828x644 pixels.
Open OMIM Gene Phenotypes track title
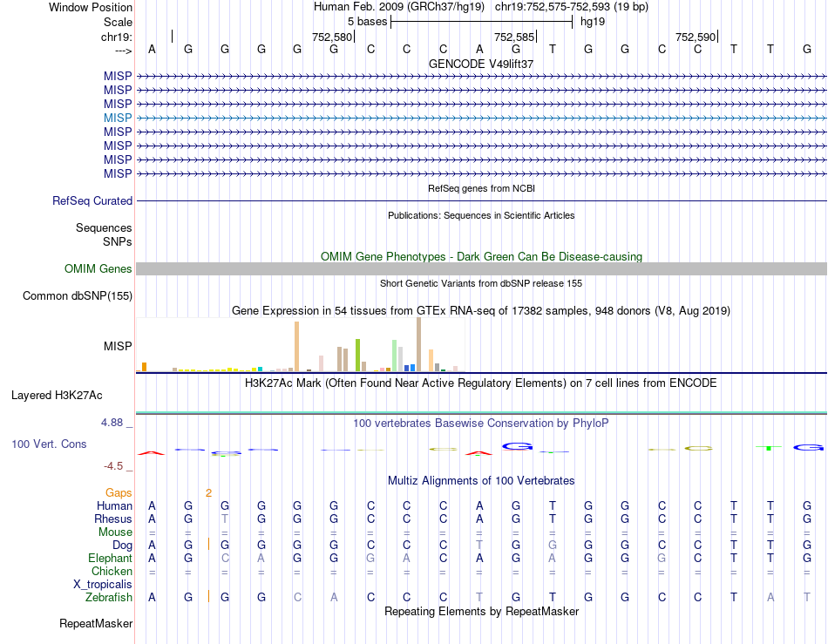[481, 256]
